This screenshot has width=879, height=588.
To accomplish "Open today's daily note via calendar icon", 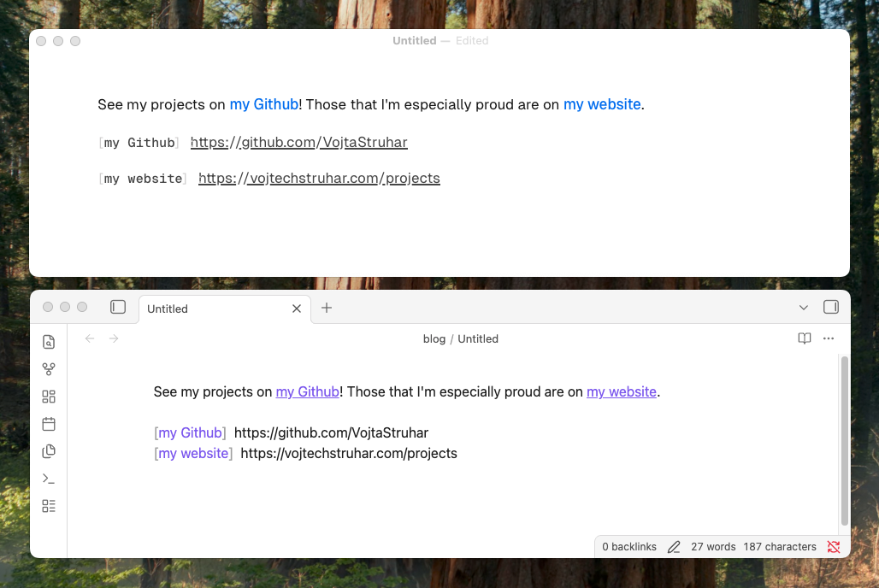I will point(49,423).
